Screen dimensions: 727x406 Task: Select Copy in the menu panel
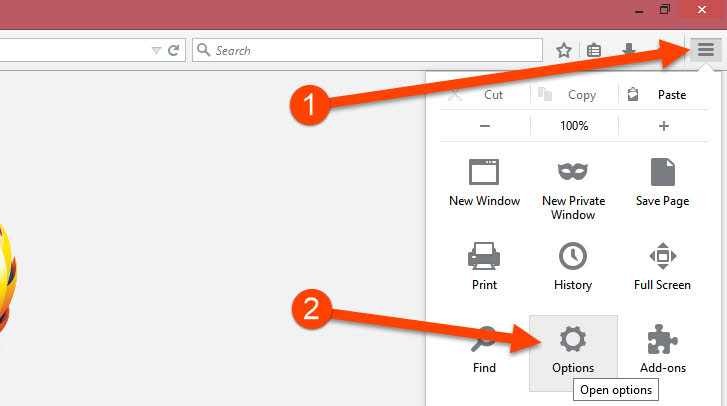point(574,95)
